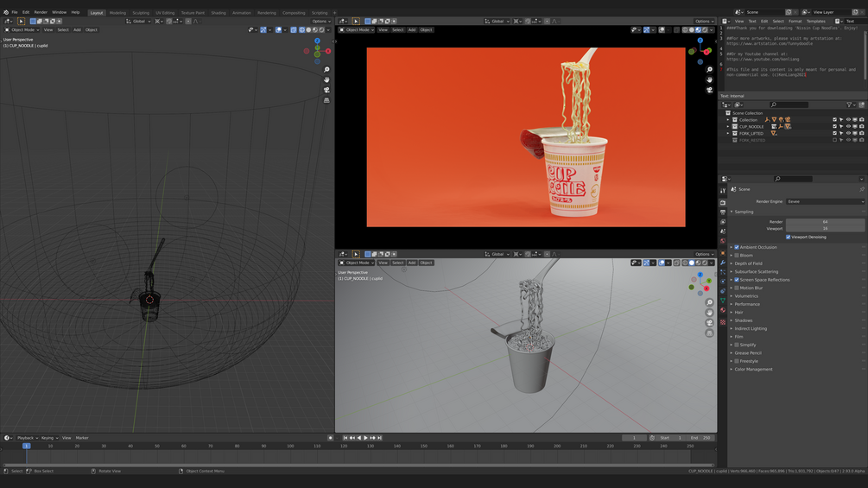Exclude FORK_LIFTED collection via its checkbox
This screenshot has width=868, height=488.
tap(835, 133)
